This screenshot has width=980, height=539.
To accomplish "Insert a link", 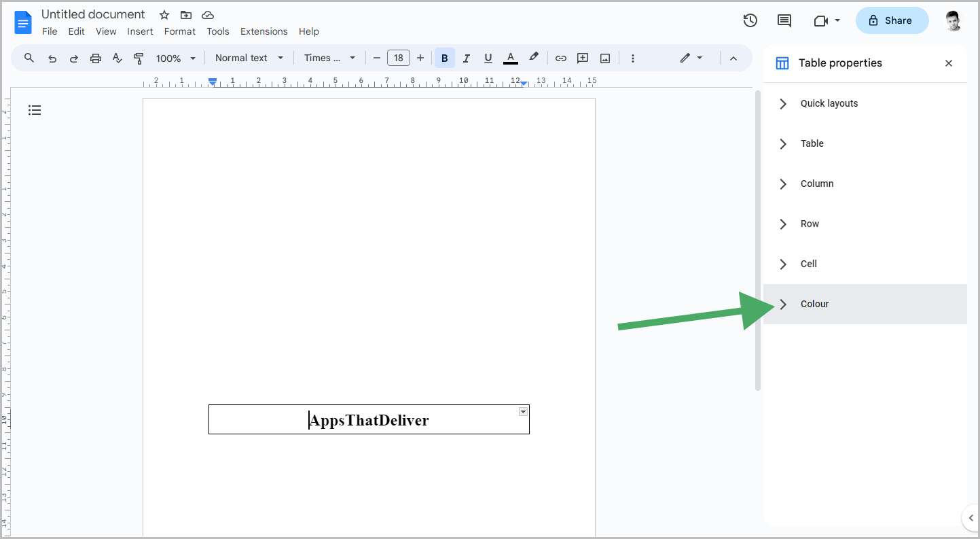I will [x=561, y=58].
